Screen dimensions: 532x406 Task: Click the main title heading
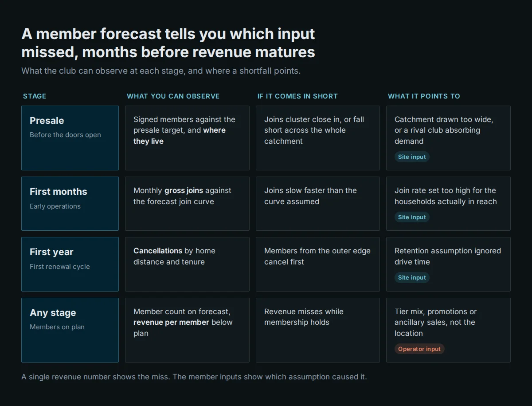tap(168, 43)
